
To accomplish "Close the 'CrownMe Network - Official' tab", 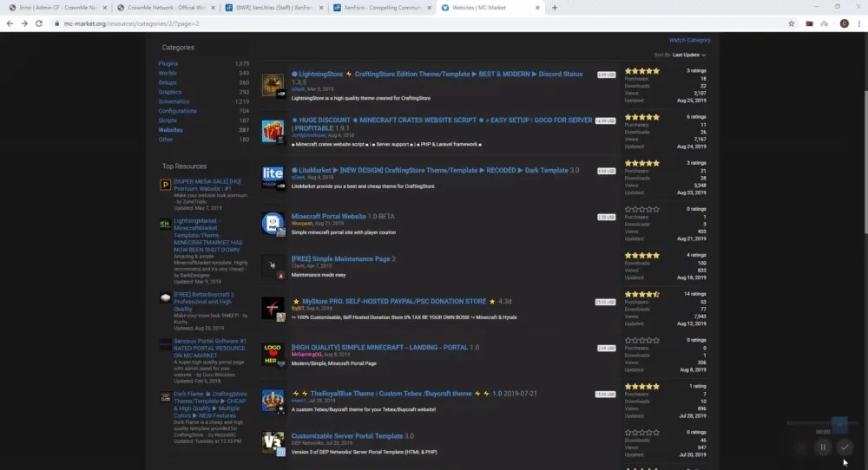I will (x=214, y=8).
